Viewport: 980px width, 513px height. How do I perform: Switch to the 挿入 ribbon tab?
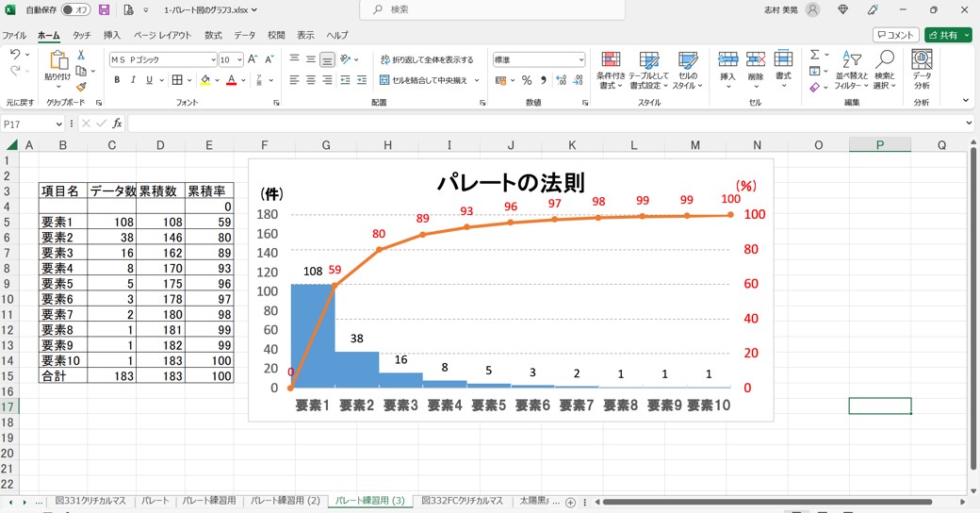tap(112, 35)
